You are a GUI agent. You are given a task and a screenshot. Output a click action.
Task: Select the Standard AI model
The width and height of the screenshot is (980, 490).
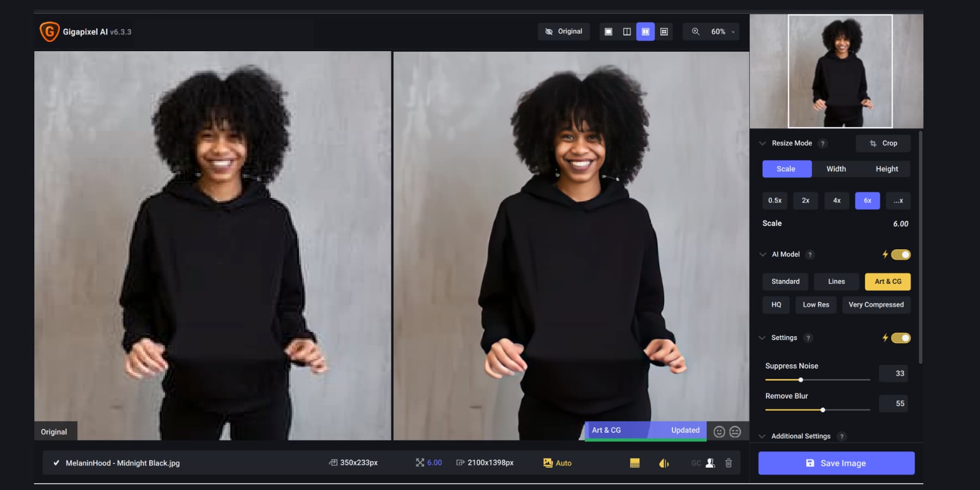(x=785, y=281)
